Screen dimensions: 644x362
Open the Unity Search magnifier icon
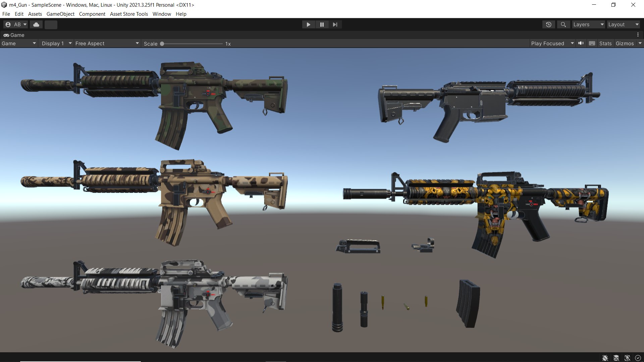pyautogui.click(x=563, y=24)
